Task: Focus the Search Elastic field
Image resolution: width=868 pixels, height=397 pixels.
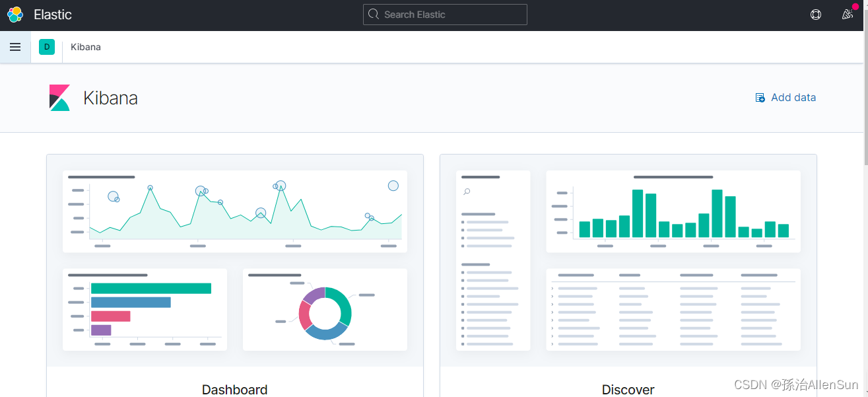Action: (x=445, y=15)
